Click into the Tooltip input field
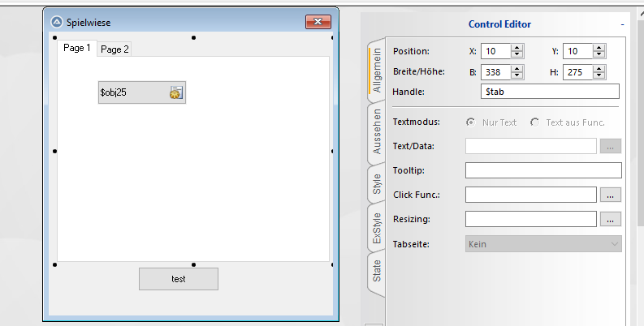644x326 pixels. (x=542, y=170)
